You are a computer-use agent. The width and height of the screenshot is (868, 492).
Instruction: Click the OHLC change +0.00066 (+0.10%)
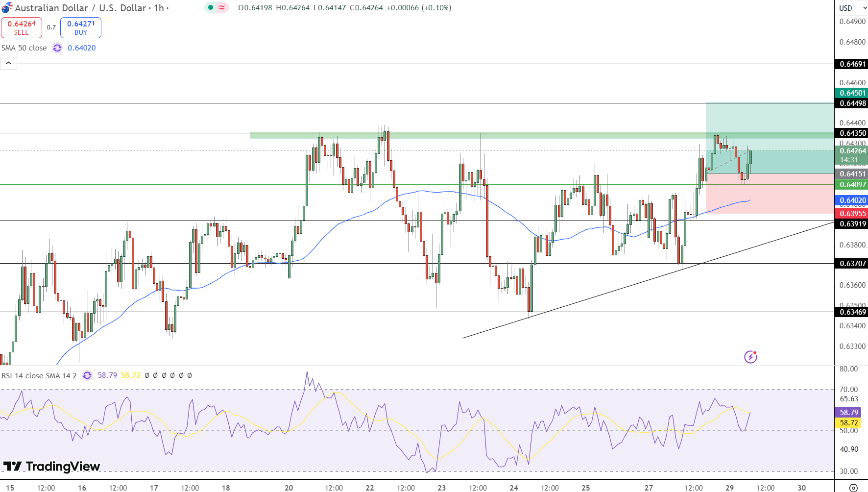click(x=419, y=8)
